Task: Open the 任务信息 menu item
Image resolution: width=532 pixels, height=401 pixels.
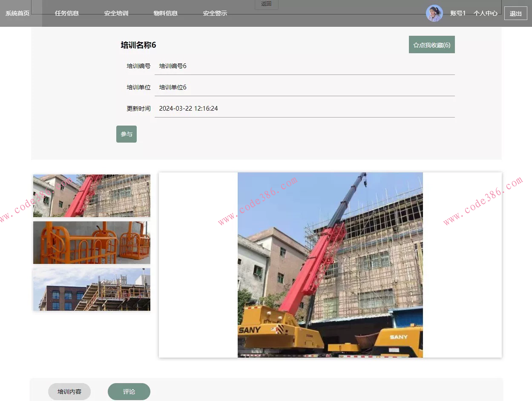Action: click(x=67, y=13)
